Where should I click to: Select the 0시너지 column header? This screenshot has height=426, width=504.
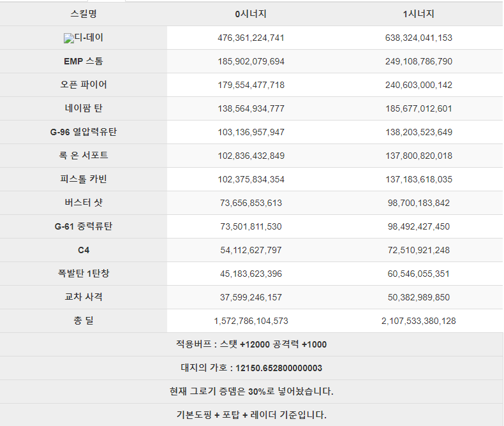251,14
